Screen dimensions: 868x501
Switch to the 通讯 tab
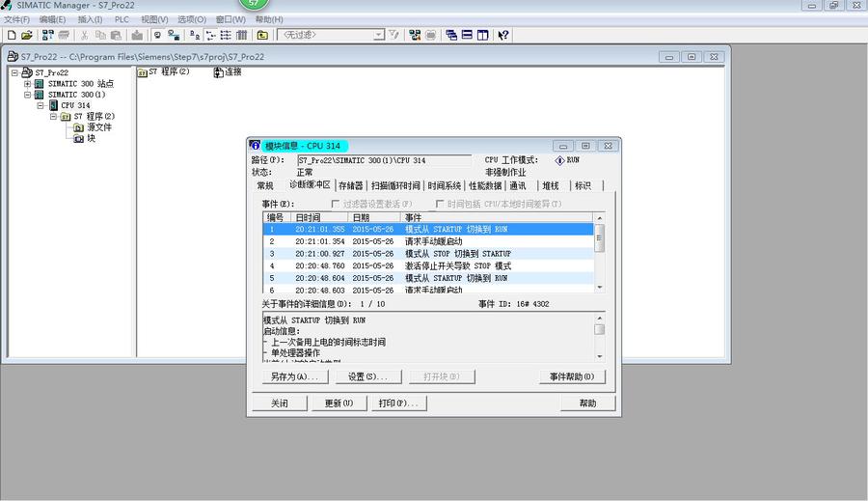pos(518,185)
